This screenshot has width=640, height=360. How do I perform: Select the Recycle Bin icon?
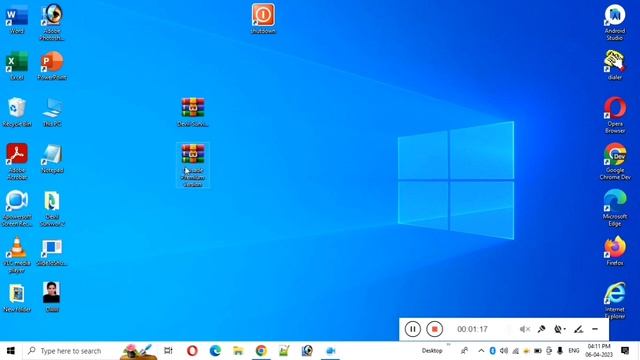[17, 112]
